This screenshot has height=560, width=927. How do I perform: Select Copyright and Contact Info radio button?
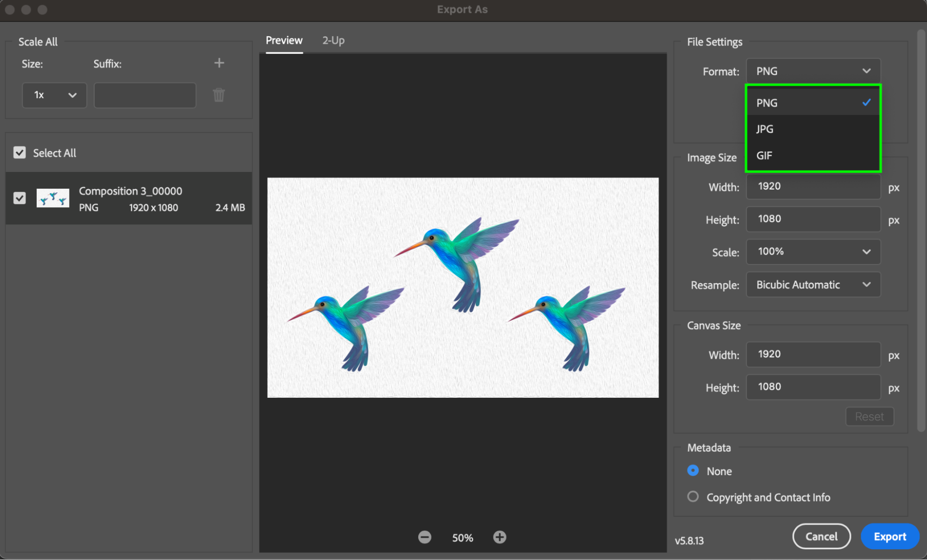(693, 497)
